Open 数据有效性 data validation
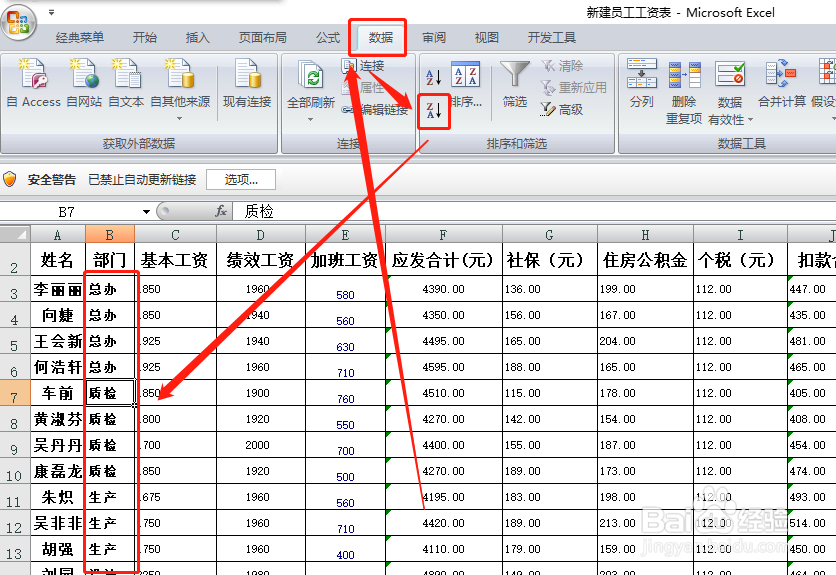 tap(730, 92)
